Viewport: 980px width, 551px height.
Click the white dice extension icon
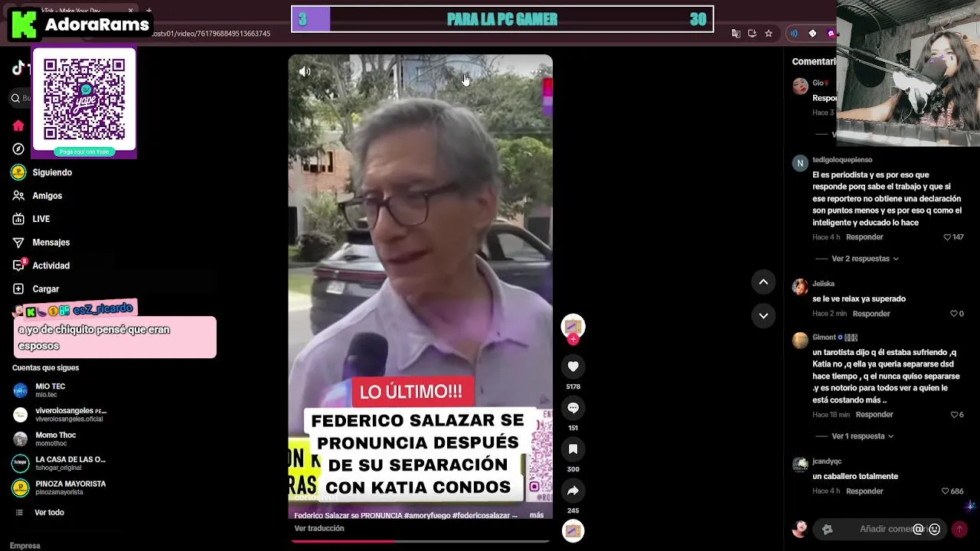click(x=812, y=34)
